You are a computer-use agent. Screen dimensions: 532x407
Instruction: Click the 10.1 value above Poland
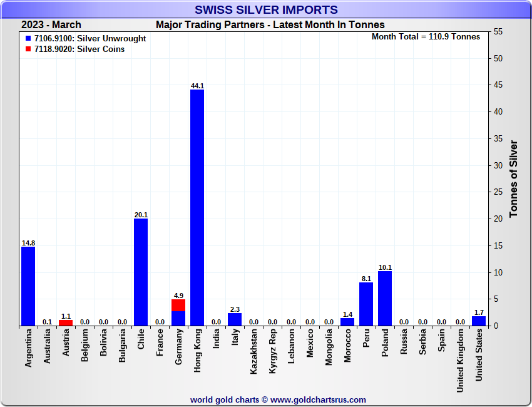[x=385, y=268]
